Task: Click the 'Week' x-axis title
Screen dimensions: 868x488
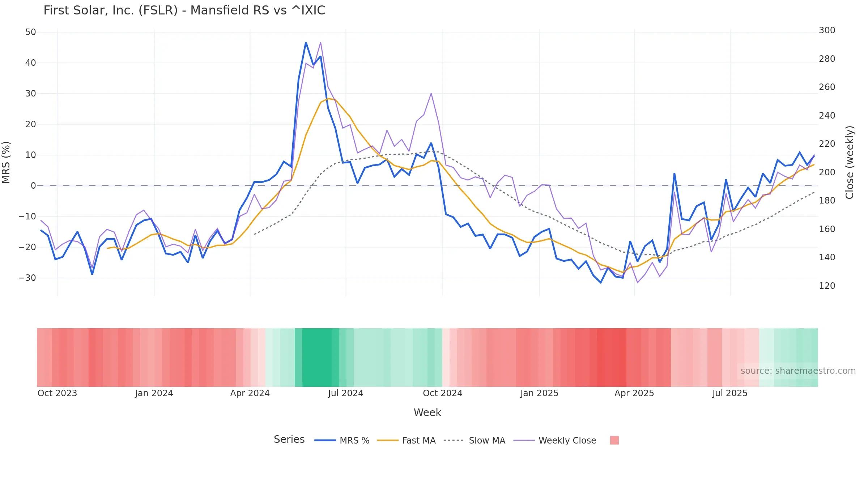Action: (427, 412)
